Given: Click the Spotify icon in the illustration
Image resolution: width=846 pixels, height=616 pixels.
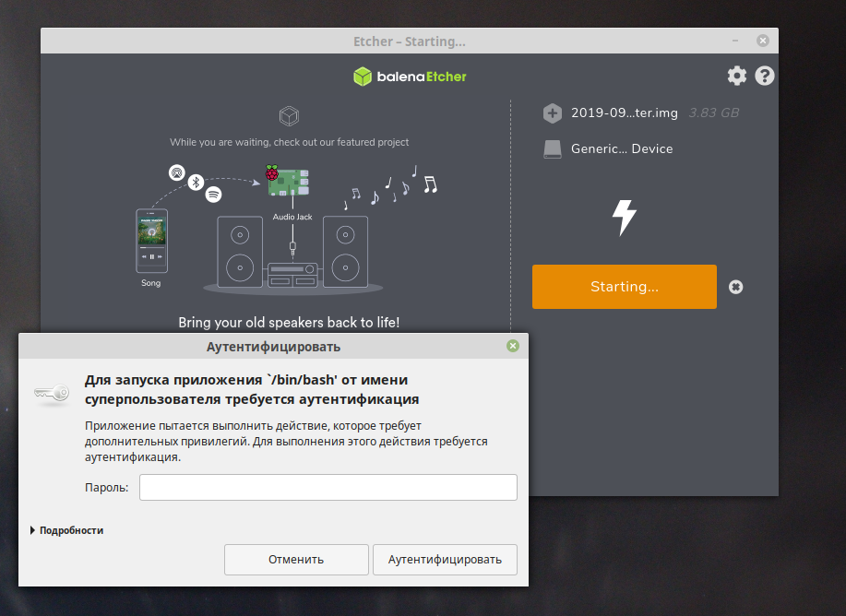Looking at the screenshot, I should tap(214, 195).
